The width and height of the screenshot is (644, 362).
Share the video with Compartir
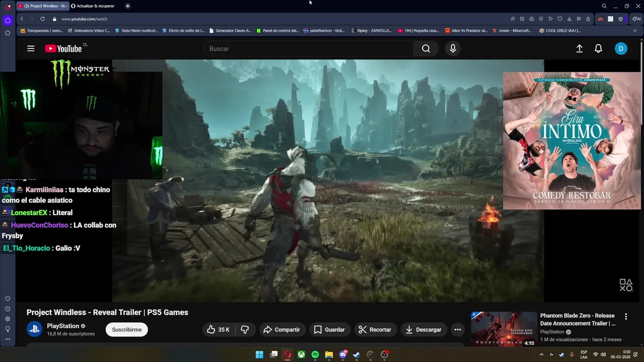pyautogui.click(x=282, y=330)
